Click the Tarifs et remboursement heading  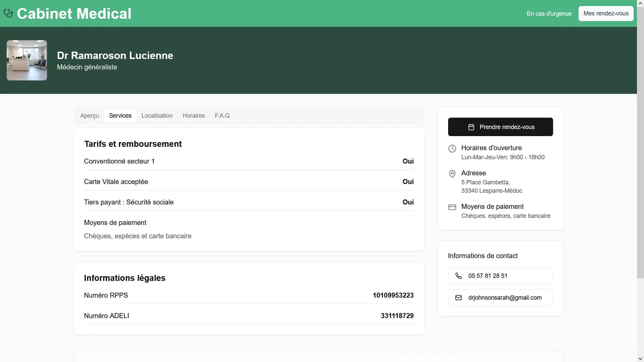(x=133, y=144)
